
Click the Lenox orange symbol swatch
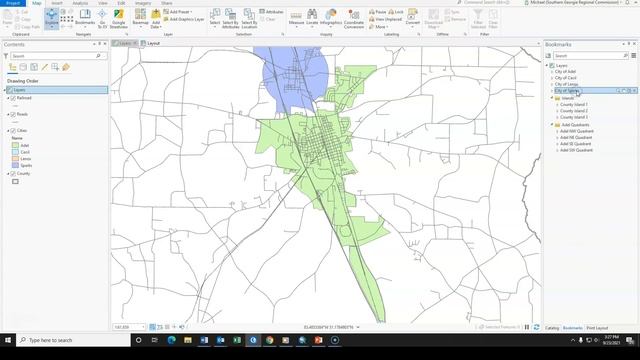(15, 158)
